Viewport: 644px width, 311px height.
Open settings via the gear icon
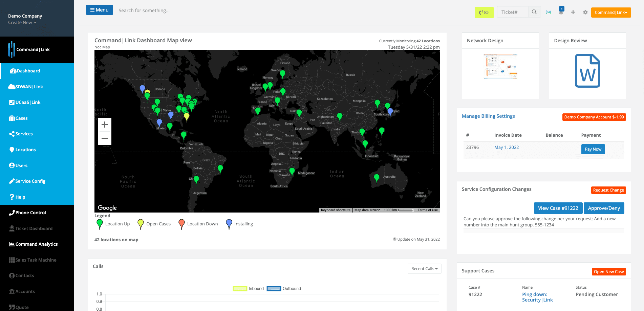pyautogui.click(x=585, y=12)
